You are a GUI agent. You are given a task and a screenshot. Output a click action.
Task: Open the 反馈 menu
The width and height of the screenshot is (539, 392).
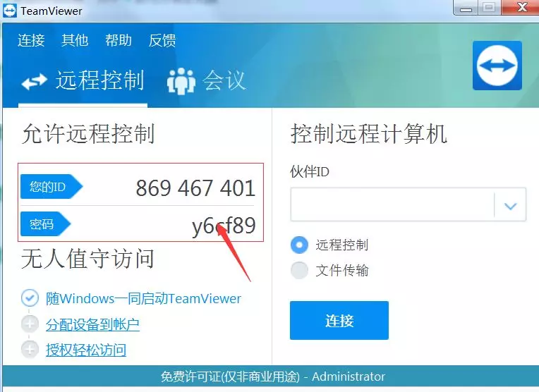click(162, 40)
